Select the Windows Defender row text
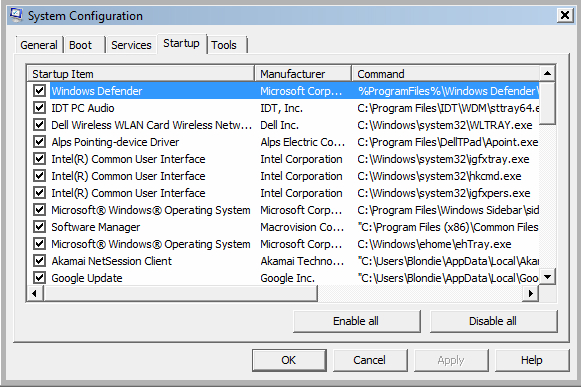581x387 pixels. pyautogui.click(x=97, y=91)
